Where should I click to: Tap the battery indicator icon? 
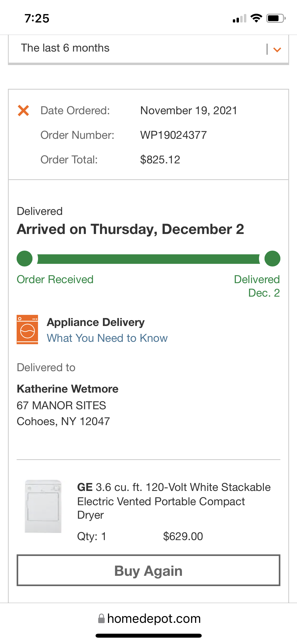[276, 18]
